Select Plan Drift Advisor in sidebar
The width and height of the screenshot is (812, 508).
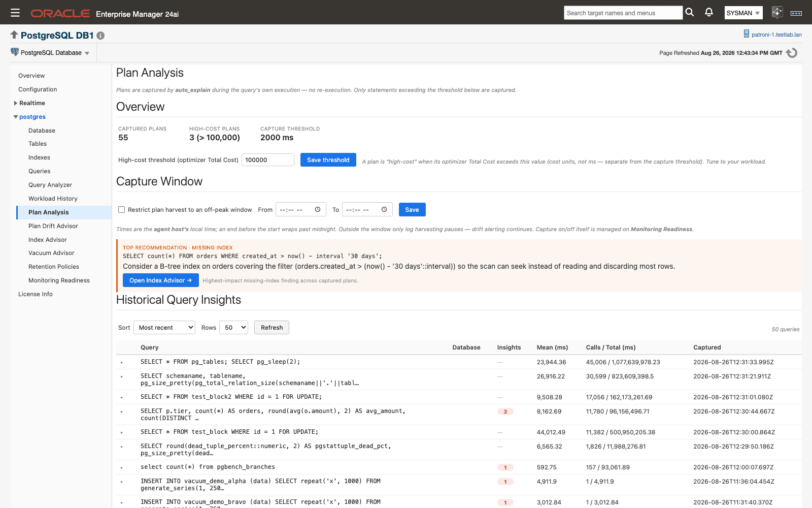point(53,226)
